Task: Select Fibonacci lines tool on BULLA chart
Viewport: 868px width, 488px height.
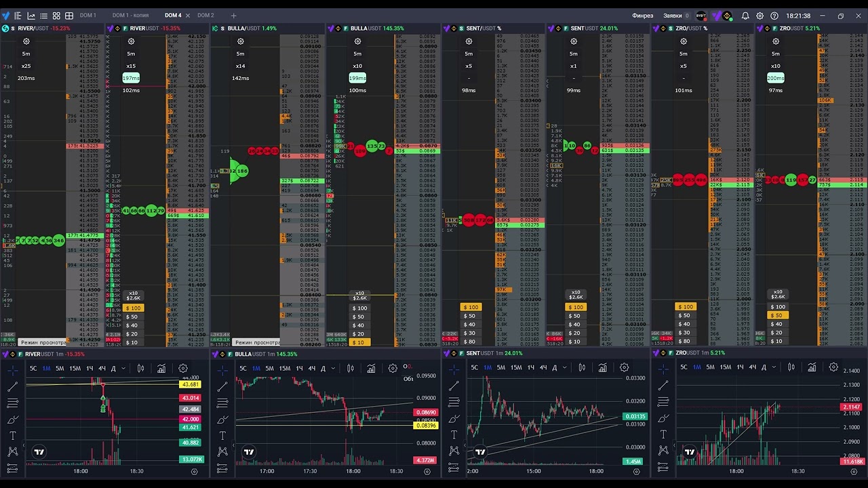Action: (222, 403)
